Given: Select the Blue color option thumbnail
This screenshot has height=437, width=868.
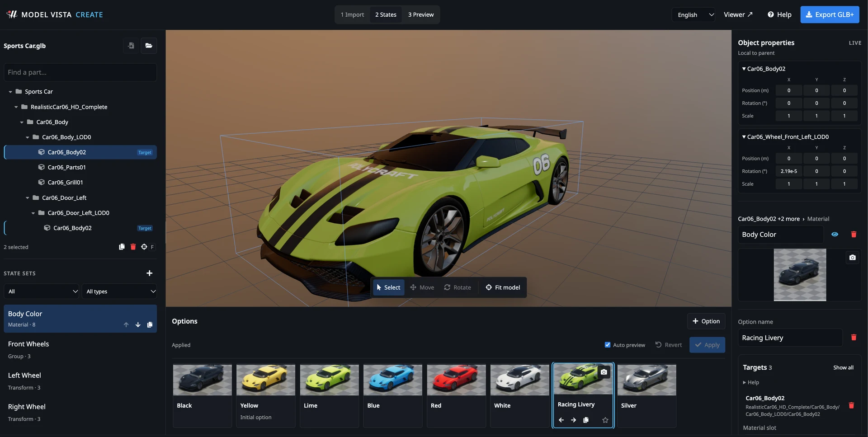Looking at the screenshot, I should click(x=392, y=380).
